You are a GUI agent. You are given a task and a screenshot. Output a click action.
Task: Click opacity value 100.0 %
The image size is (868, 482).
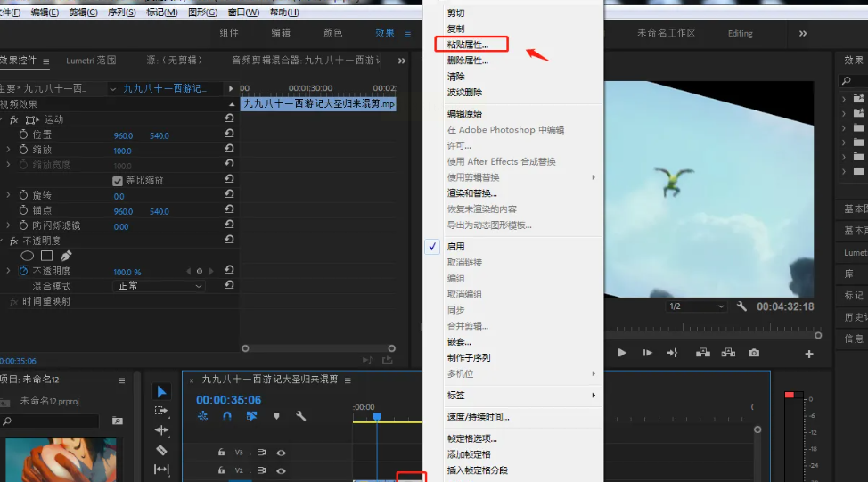127,273
